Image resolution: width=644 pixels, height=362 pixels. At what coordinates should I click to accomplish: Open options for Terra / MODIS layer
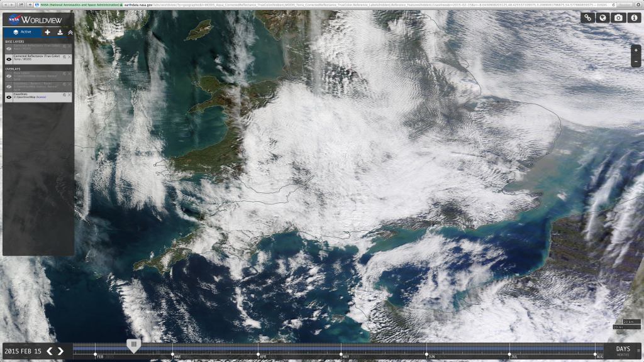pyautogui.click(x=65, y=57)
